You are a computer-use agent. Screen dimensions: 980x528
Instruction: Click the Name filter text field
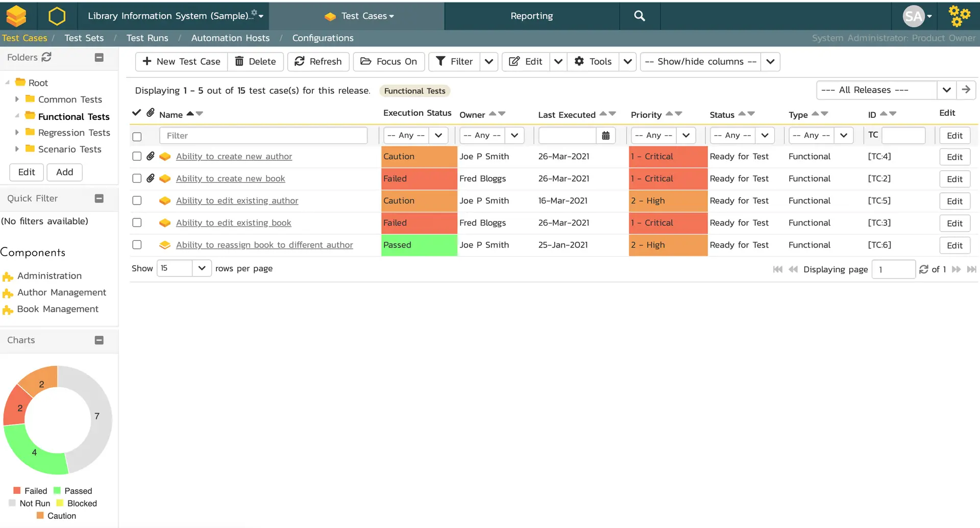[x=263, y=136]
